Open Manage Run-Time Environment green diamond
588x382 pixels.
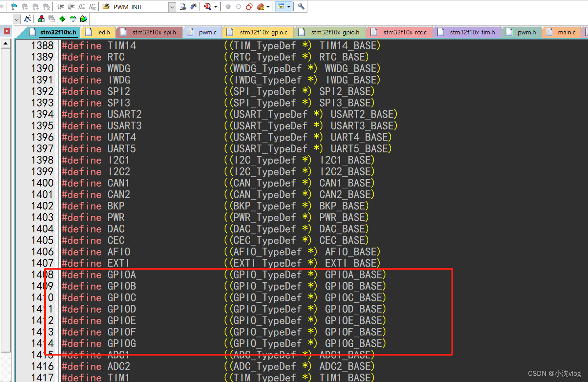tap(62, 19)
